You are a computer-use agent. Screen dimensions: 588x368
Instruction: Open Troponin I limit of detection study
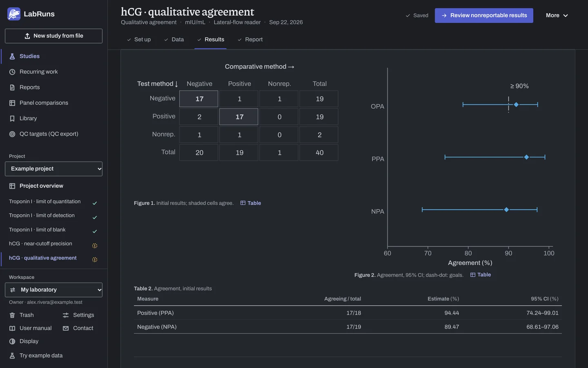click(x=42, y=215)
